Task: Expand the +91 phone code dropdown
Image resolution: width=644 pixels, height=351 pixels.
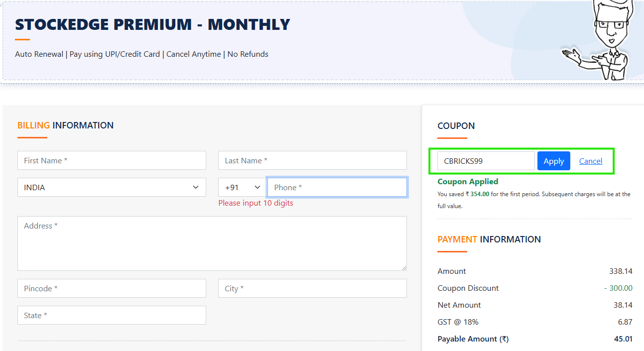Action: pyautogui.click(x=242, y=187)
